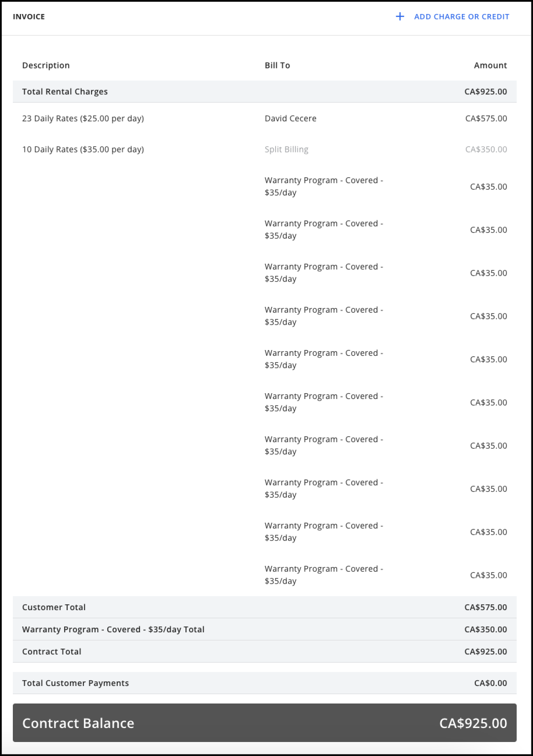The image size is (533, 756).
Task: Click the CA$575.00 daily rates amount
Action: pyautogui.click(x=486, y=118)
